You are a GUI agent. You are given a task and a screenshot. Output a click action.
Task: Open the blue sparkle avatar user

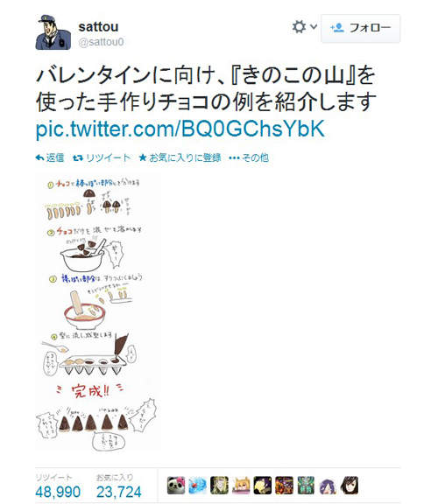coord(198,486)
